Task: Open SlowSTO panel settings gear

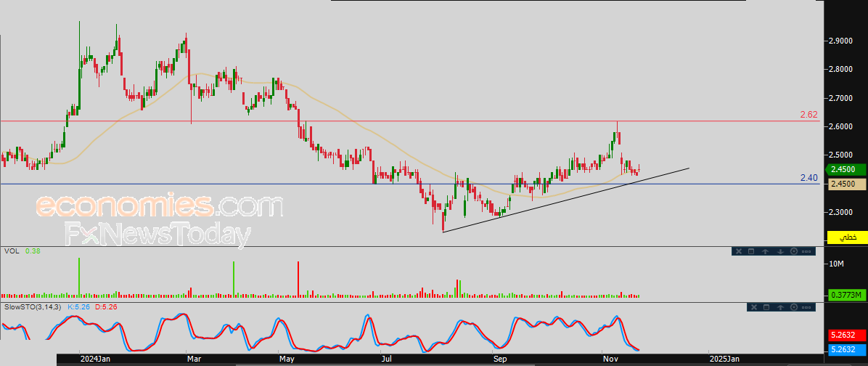Action: (794, 307)
